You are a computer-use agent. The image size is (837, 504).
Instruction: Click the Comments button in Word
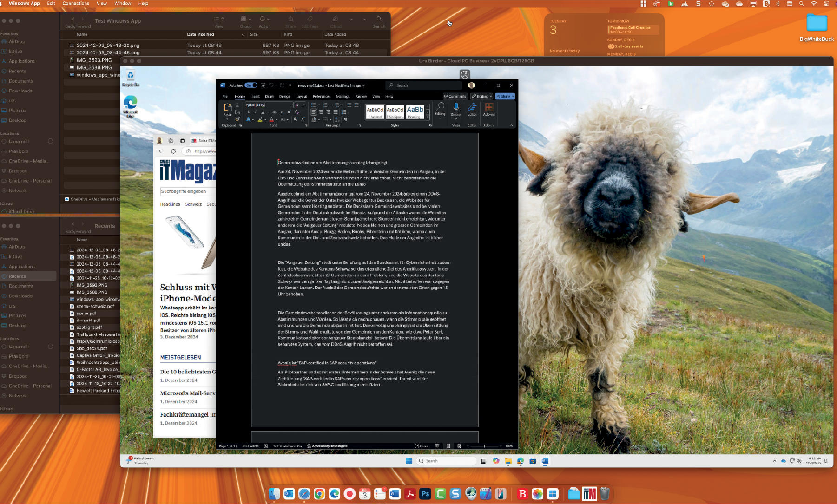click(455, 97)
